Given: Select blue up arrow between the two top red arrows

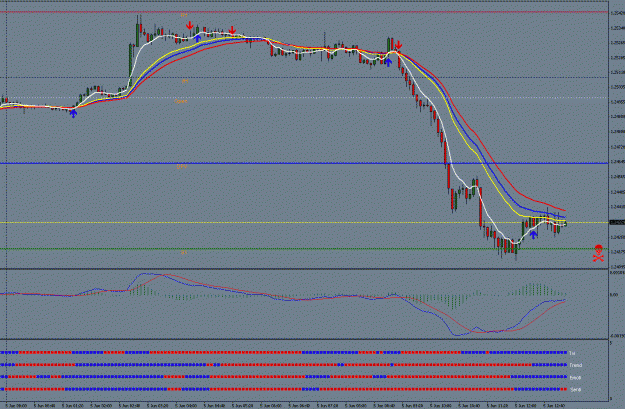Looking at the screenshot, I should pos(198,38).
